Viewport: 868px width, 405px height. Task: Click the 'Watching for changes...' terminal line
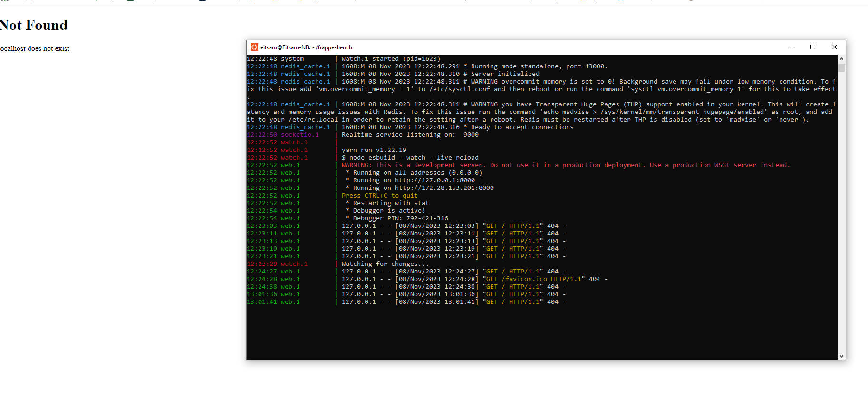pyautogui.click(x=385, y=264)
